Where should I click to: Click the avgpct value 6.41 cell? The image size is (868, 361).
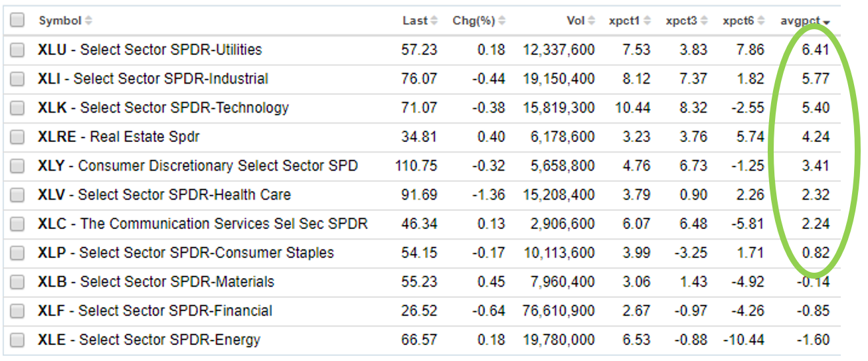click(816, 50)
